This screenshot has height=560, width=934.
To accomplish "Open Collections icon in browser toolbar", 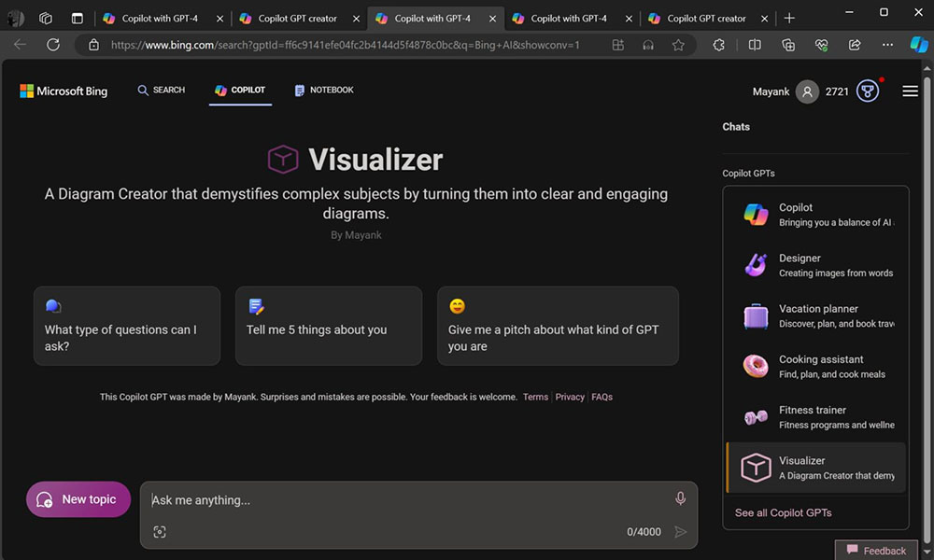I will pos(788,45).
